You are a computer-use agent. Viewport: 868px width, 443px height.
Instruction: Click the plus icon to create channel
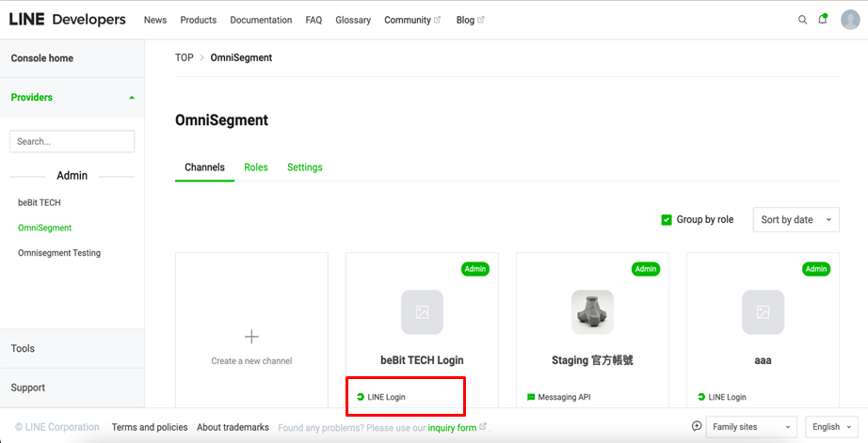251,337
